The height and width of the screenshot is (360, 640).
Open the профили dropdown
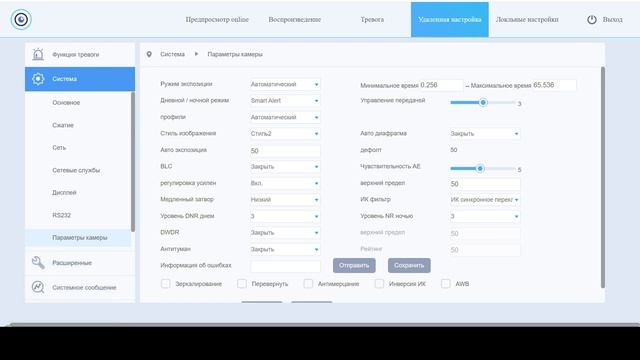pos(285,117)
